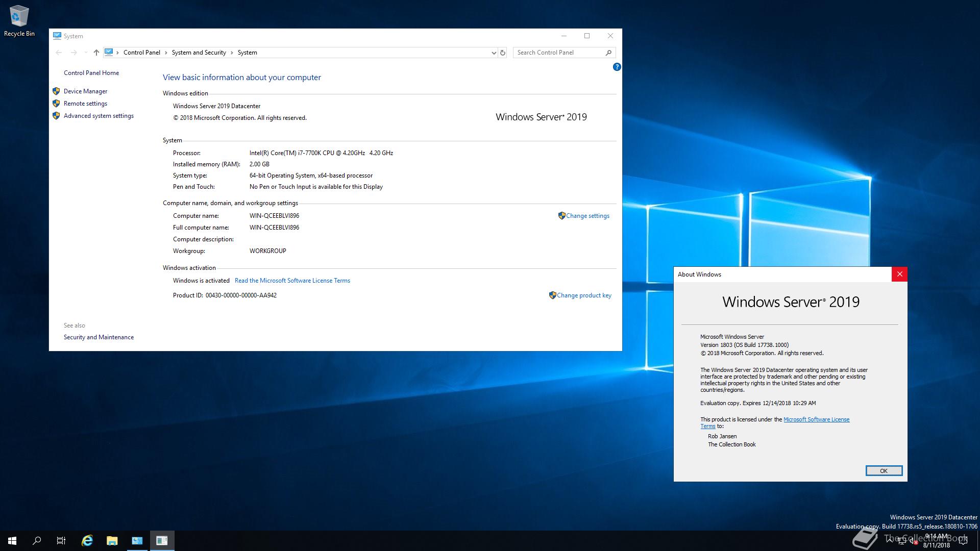Click the processor value i7-7700K text
980x551 pixels.
(x=321, y=153)
